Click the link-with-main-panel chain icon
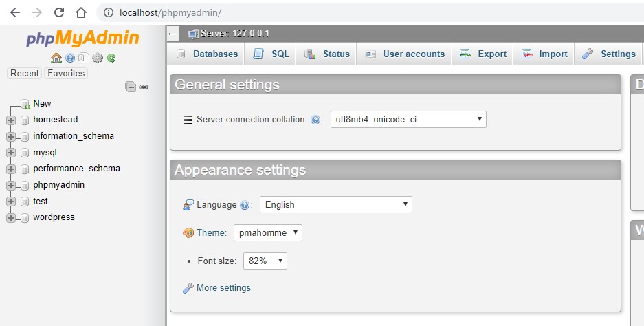The width and height of the screenshot is (644, 326). 144,87
